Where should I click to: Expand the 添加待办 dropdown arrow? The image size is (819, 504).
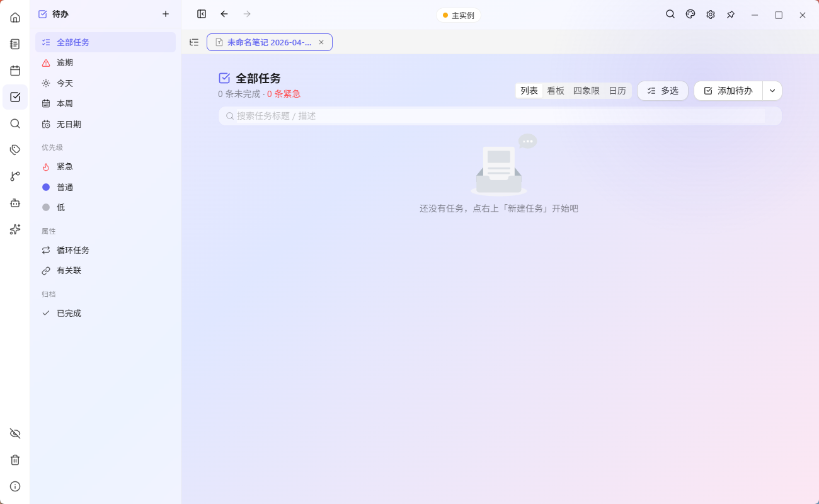coord(772,90)
